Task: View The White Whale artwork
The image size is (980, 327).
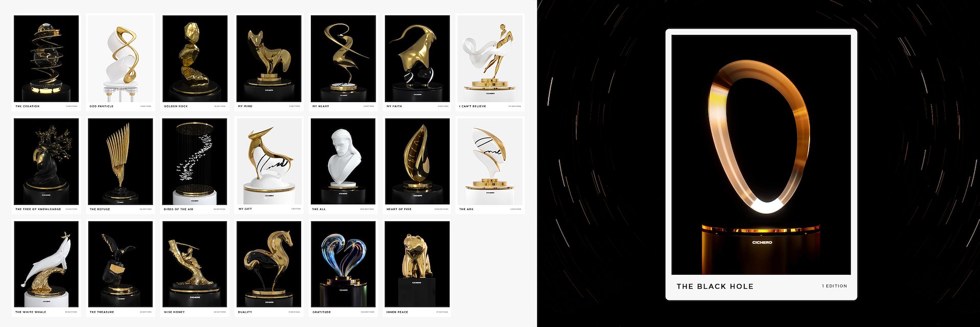Action: pyautogui.click(x=46, y=268)
